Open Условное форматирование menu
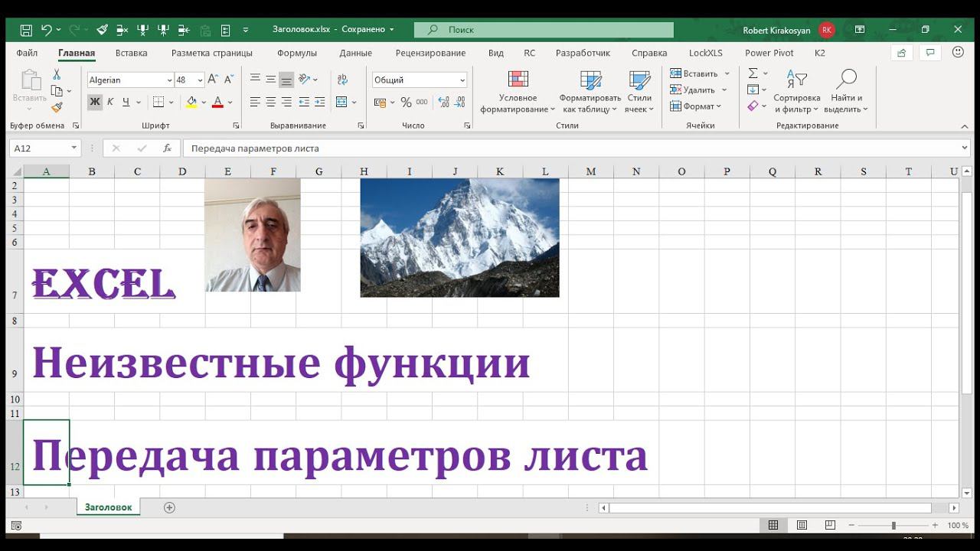 518,92
